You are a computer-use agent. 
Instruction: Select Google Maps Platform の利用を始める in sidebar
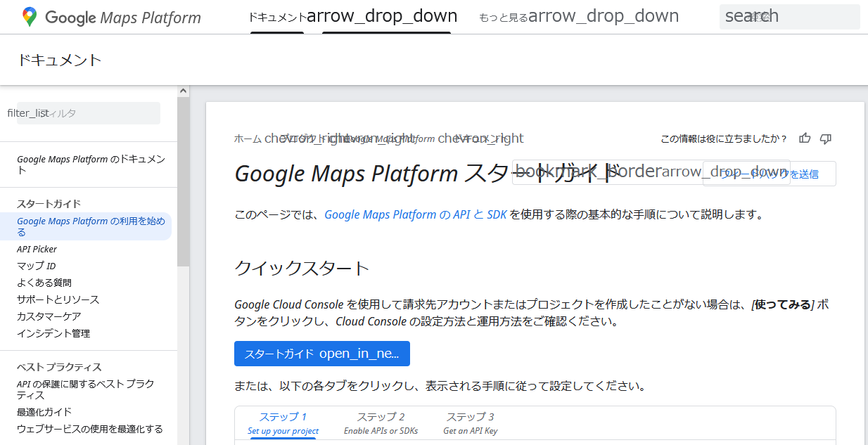91,226
